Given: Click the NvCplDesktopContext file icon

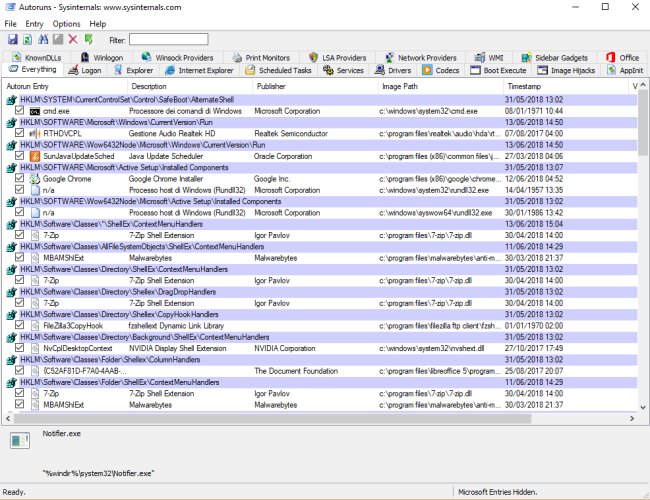Looking at the screenshot, I should pos(35,348).
